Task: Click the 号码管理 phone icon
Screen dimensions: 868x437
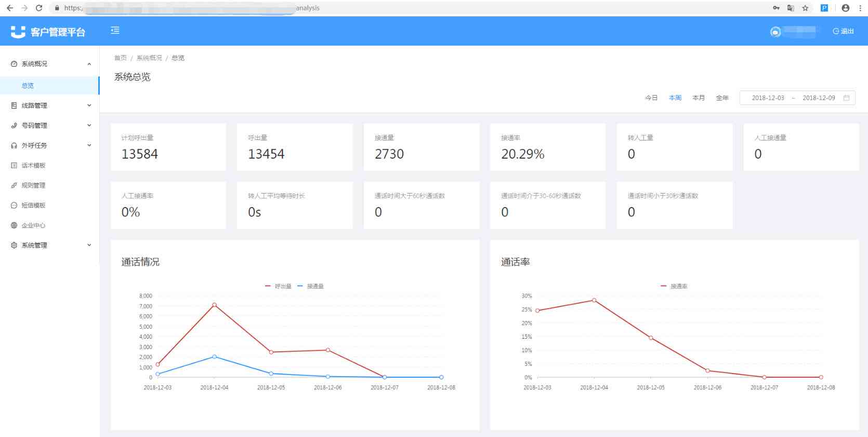Action: [x=14, y=125]
